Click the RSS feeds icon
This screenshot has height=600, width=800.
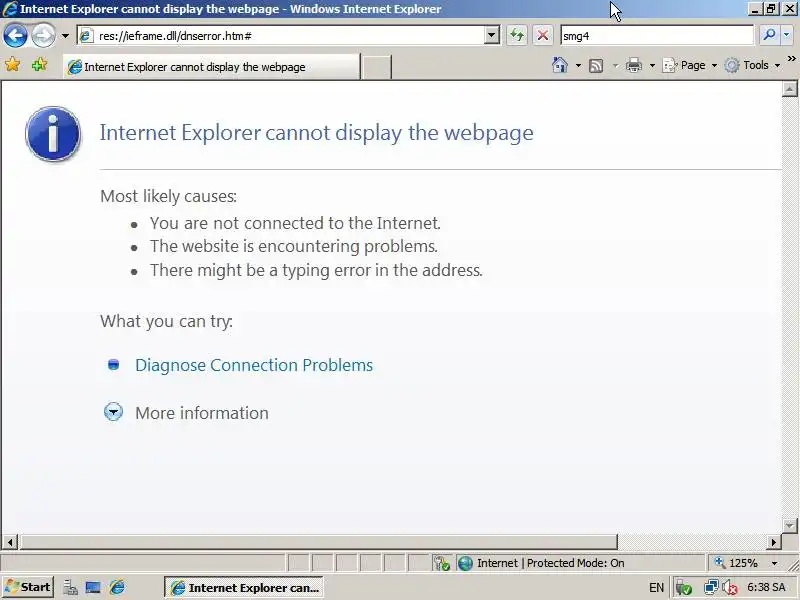tap(596, 65)
